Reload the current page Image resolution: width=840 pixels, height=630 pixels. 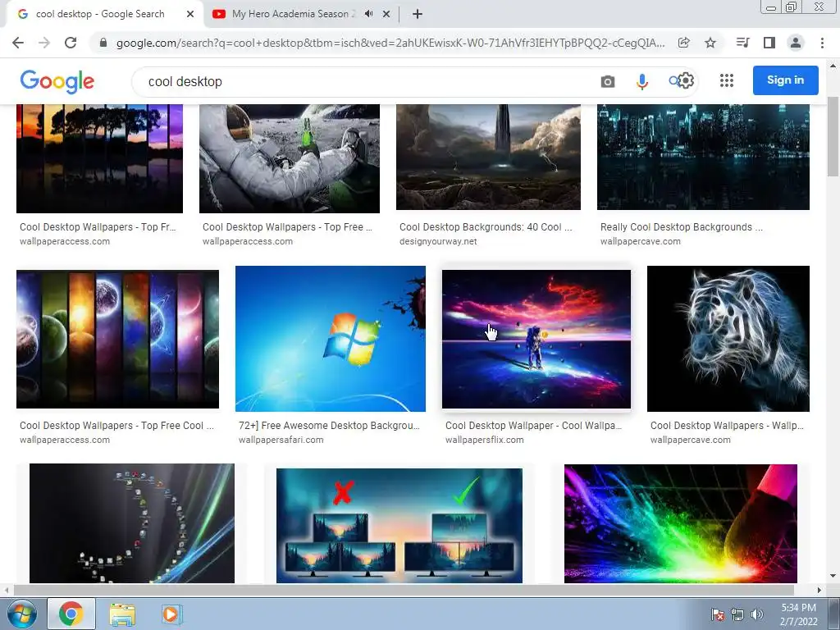click(x=71, y=43)
